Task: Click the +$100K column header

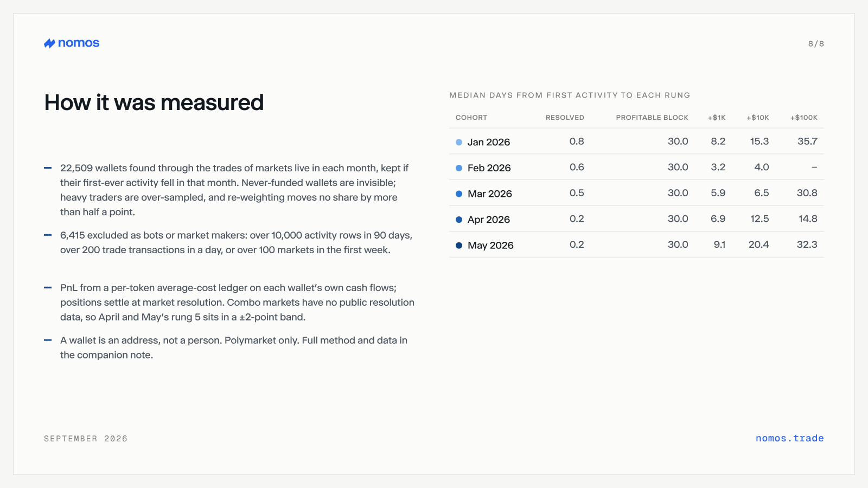Action: coord(804,118)
